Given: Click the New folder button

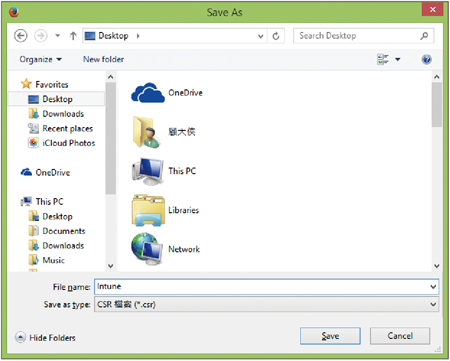Looking at the screenshot, I should pyautogui.click(x=103, y=59).
